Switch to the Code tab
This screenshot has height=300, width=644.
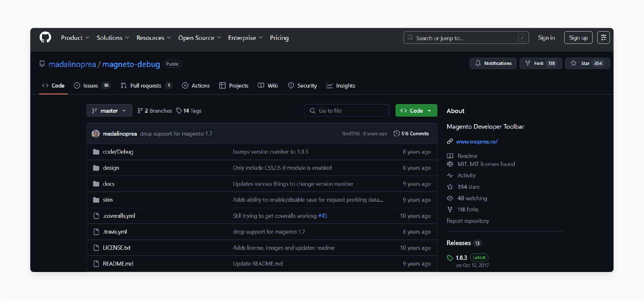point(53,85)
